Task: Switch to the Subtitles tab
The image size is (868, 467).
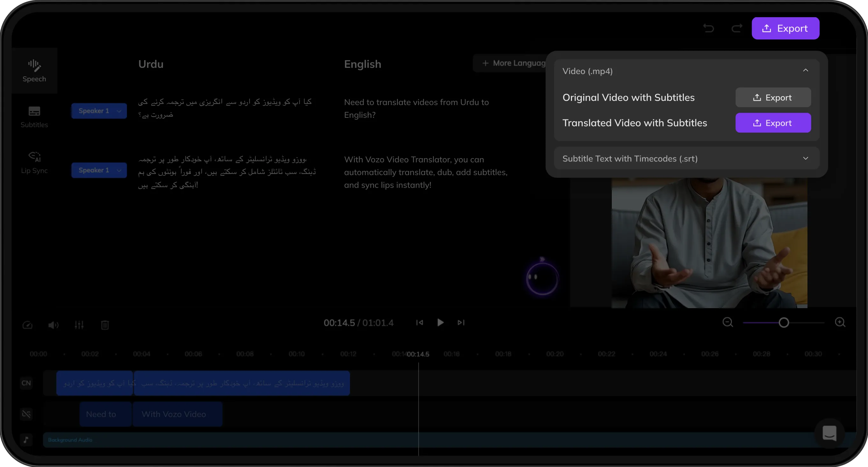Action: pos(34,117)
